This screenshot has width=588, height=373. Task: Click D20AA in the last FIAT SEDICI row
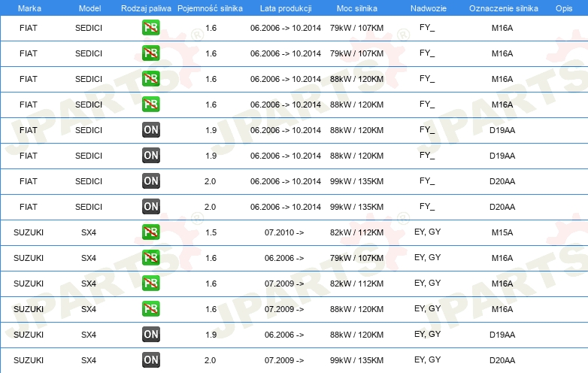(x=502, y=207)
